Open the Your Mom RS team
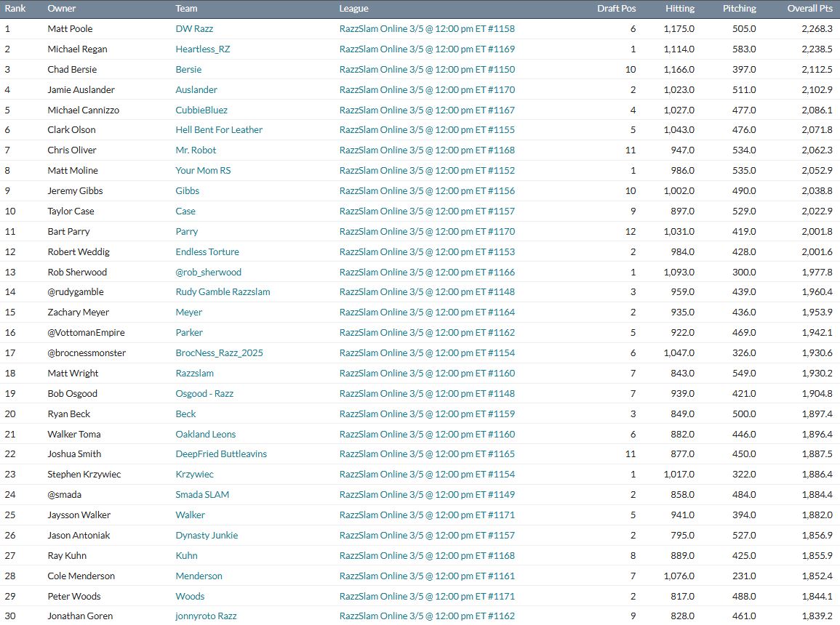This screenshot has height=625, width=840. pyautogui.click(x=203, y=171)
